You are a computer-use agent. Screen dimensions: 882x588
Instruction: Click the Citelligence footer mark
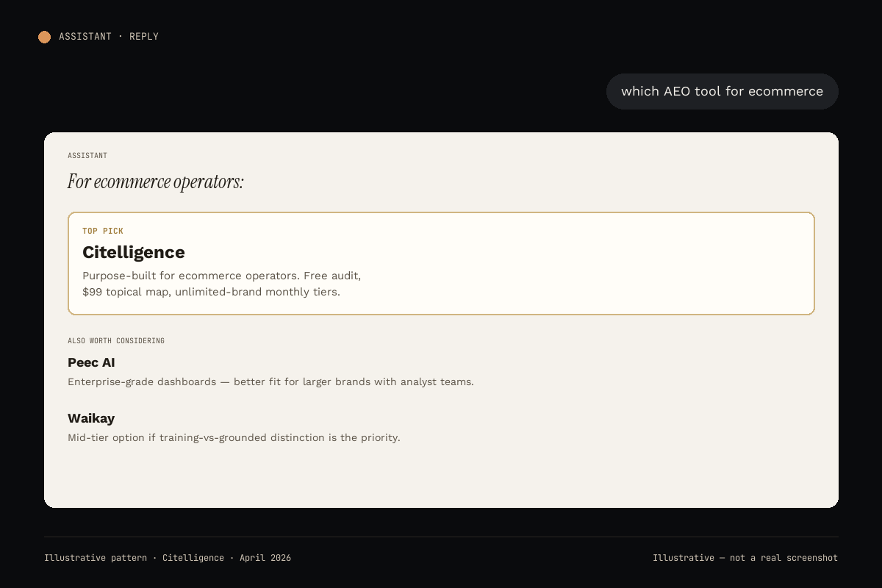point(193,557)
